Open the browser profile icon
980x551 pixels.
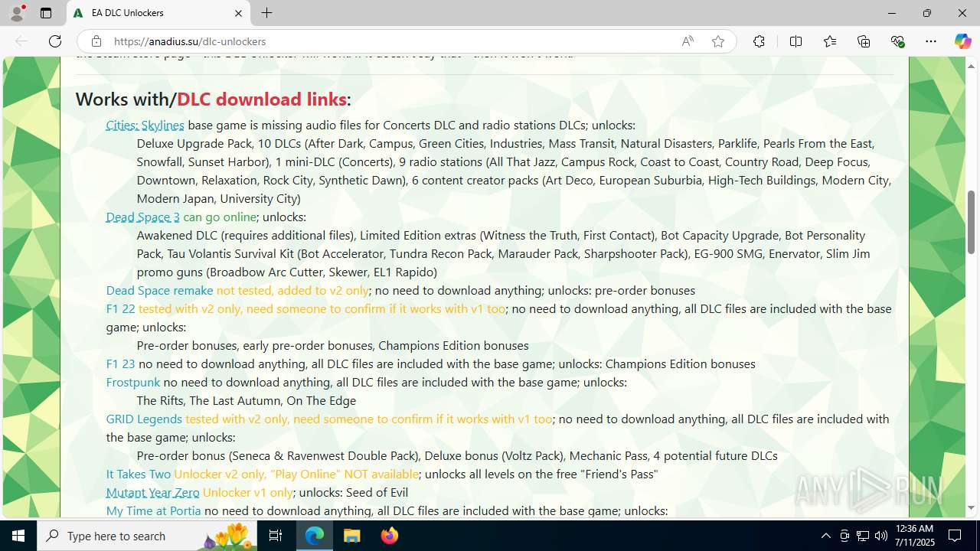pos(17,13)
